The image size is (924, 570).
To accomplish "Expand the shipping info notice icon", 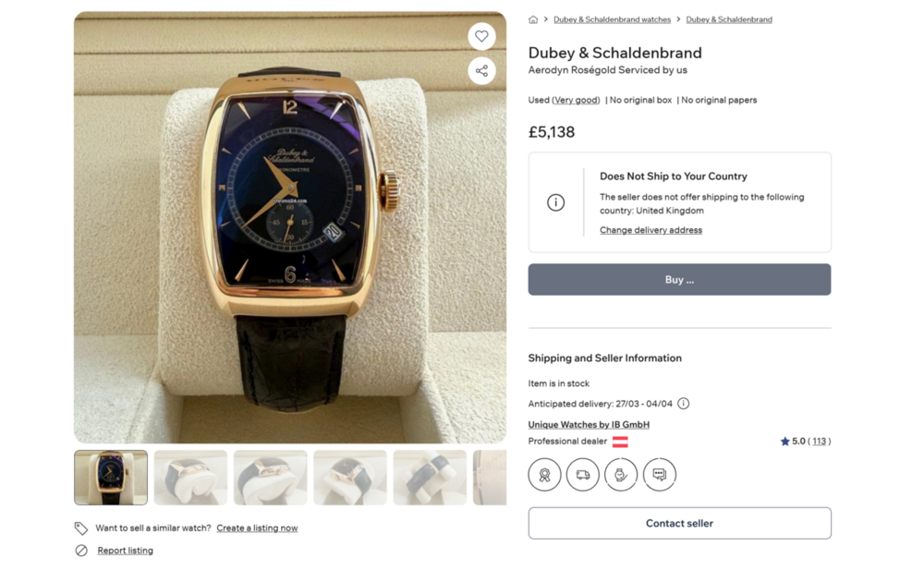I will 555,202.
